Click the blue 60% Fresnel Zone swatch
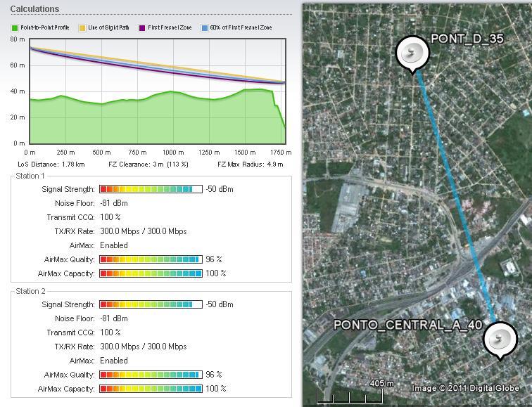This screenshot has width=532, height=407. [205, 28]
